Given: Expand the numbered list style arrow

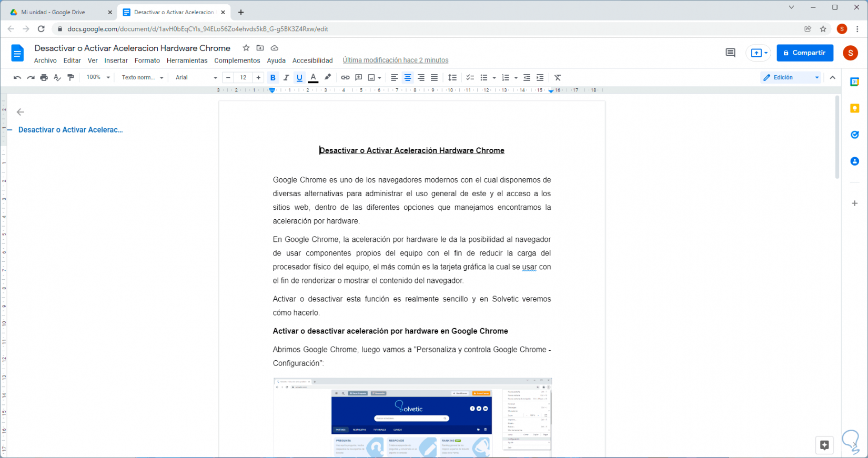Looking at the screenshot, I should pos(516,78).
